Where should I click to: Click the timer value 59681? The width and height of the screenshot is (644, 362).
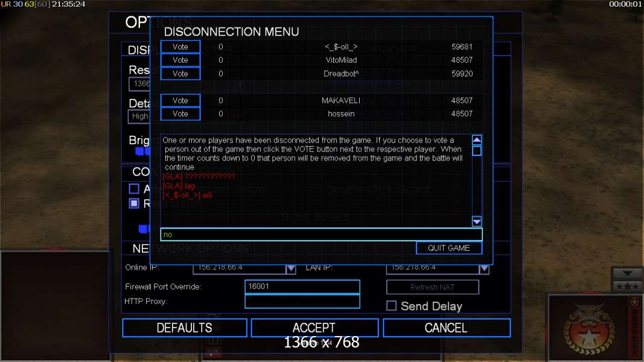pos(462,47)
